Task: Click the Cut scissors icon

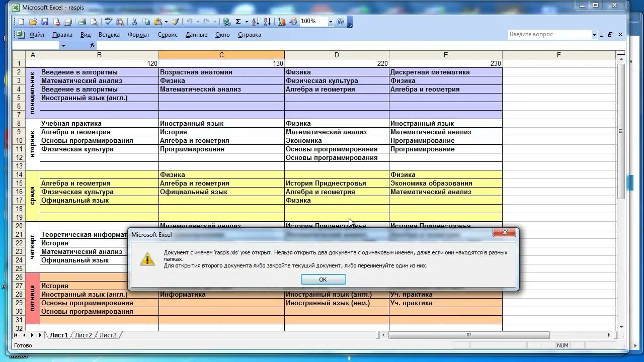Action: pos(134,22)
